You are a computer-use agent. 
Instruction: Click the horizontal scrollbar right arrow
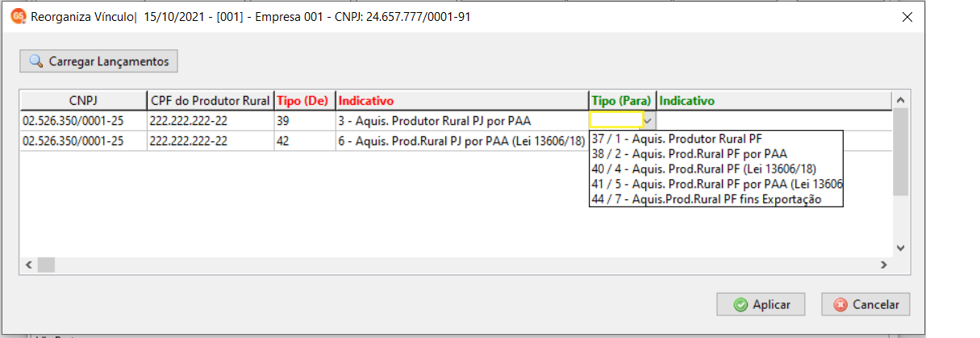(x=884, y=265)
